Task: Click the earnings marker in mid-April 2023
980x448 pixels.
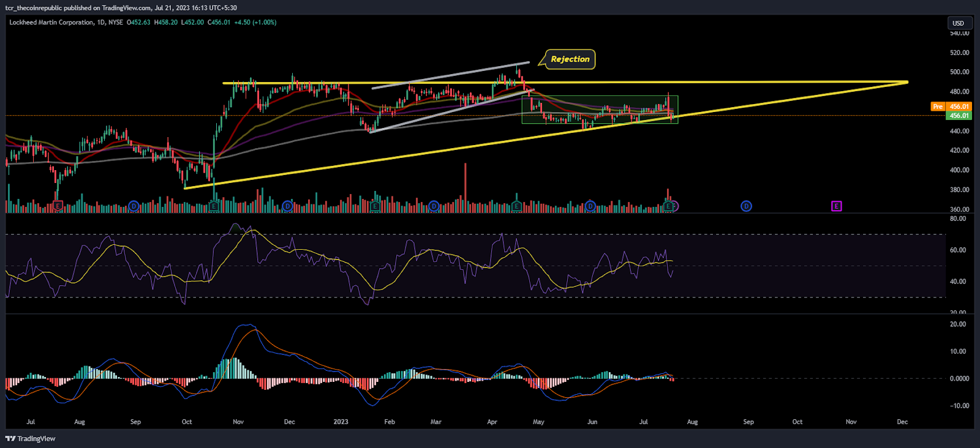Action: click(x=516, y=206)
